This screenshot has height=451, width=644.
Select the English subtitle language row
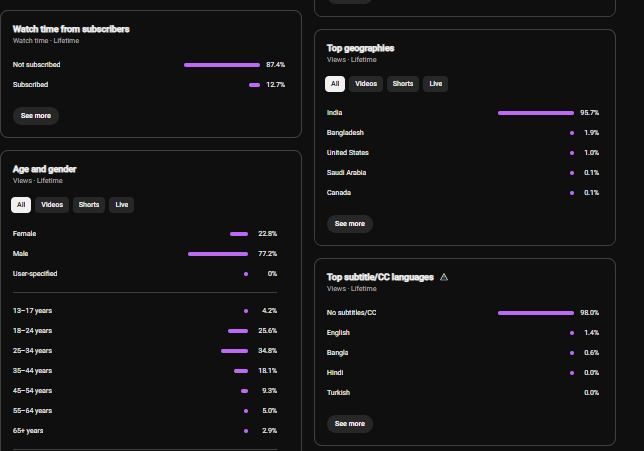463,333
